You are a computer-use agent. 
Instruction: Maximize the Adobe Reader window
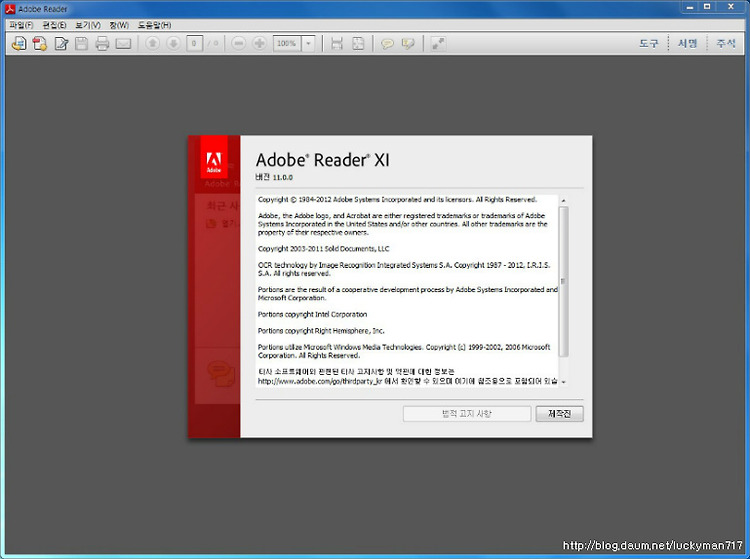707,7
